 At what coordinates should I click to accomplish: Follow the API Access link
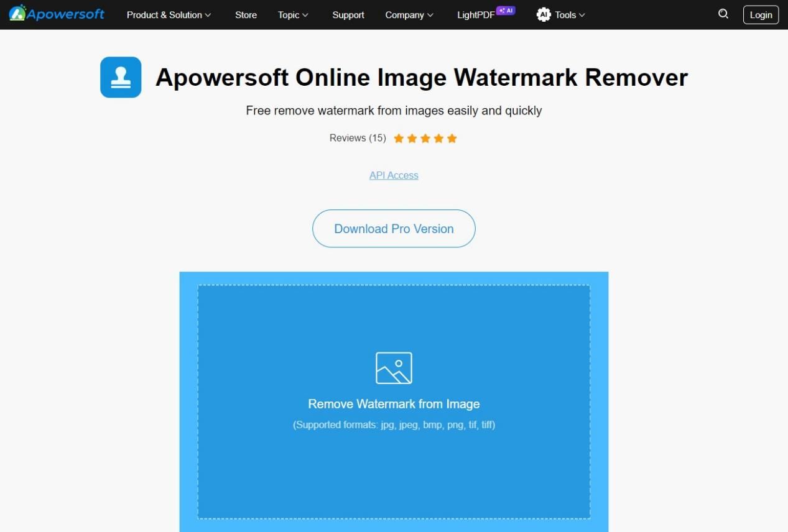tap(394, 175)
